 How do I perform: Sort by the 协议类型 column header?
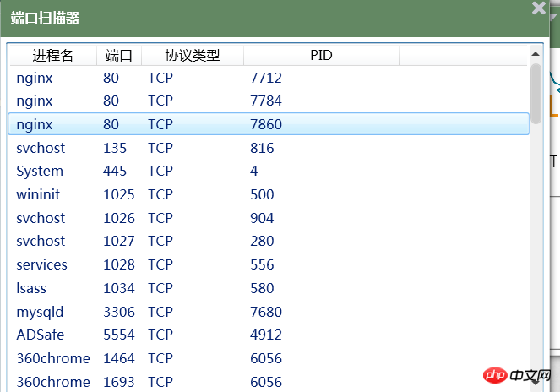point(193,56)
